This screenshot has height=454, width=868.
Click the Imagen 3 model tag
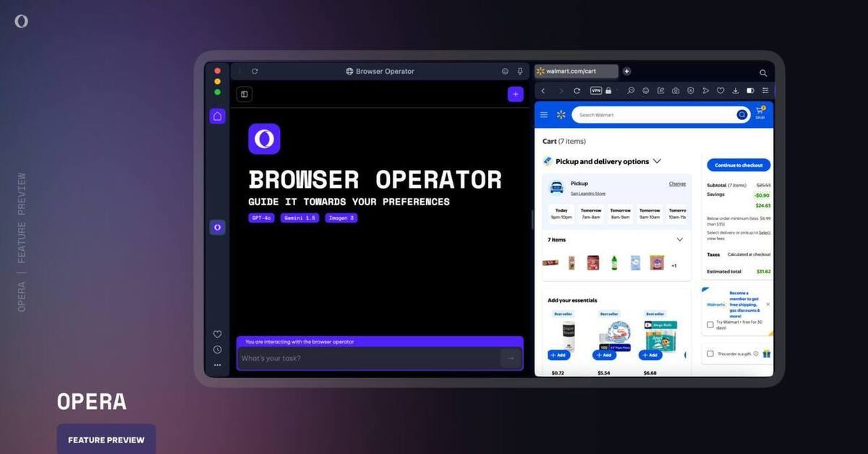(x=341, y=218)
